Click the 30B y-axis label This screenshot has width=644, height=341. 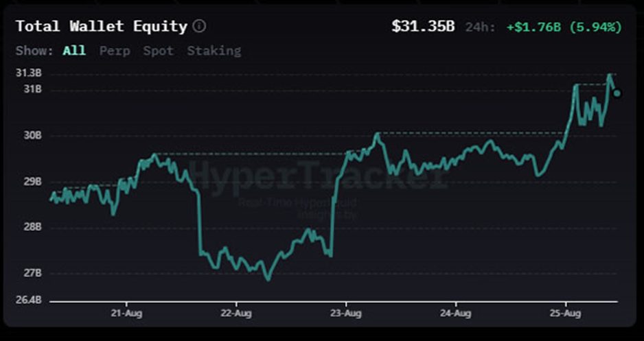(x=33, y=136)
